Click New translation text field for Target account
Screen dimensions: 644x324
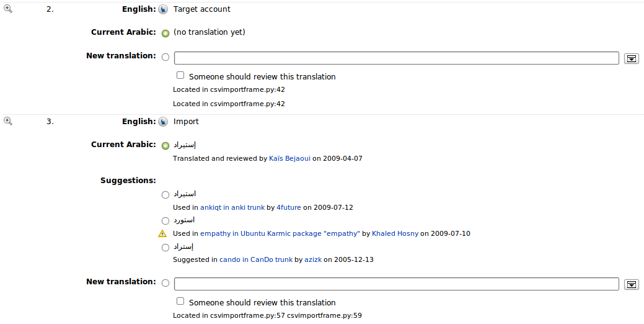[x=396, y=58]
